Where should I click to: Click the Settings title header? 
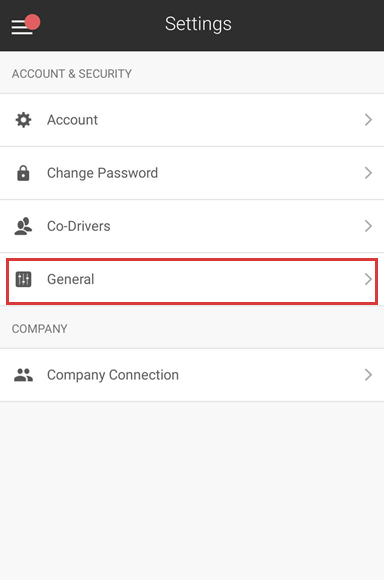pyautogui.click(x=198, y=24)
